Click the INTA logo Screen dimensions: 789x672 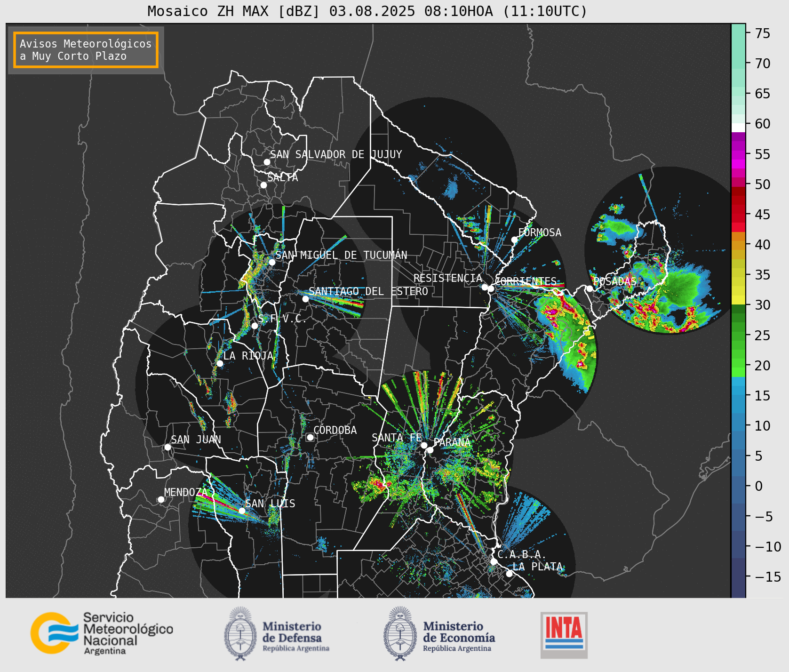click(x=564, y=635)
